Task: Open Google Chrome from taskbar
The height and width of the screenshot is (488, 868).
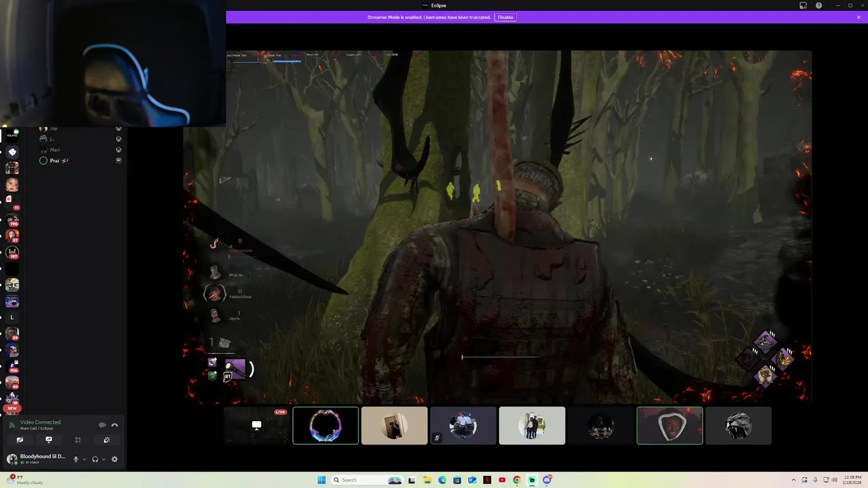Action: click(517, 480)
